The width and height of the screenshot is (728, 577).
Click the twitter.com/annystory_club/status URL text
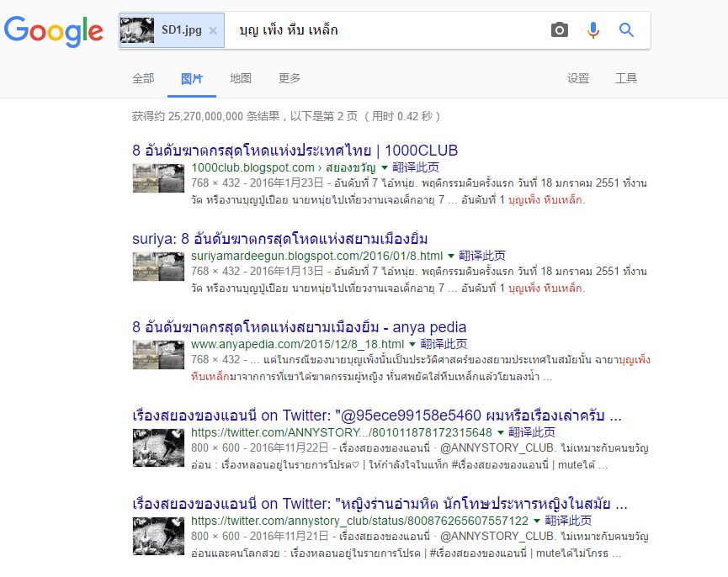click(x=360, y=521)
